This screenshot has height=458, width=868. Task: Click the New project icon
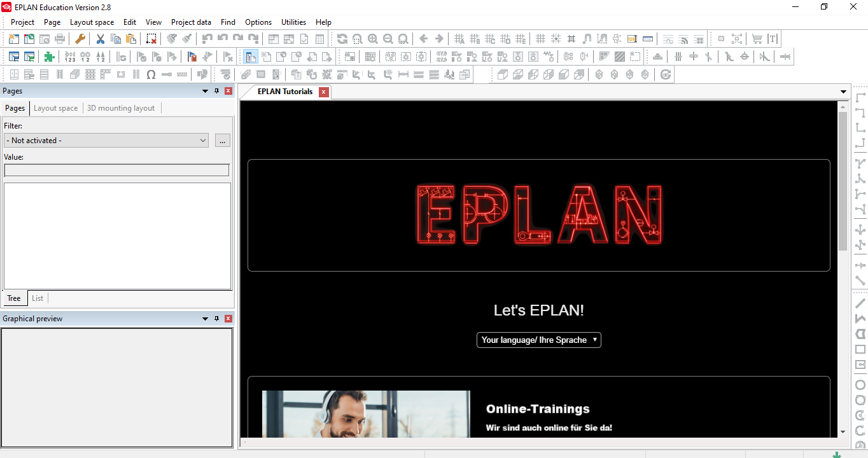(14, 39)
